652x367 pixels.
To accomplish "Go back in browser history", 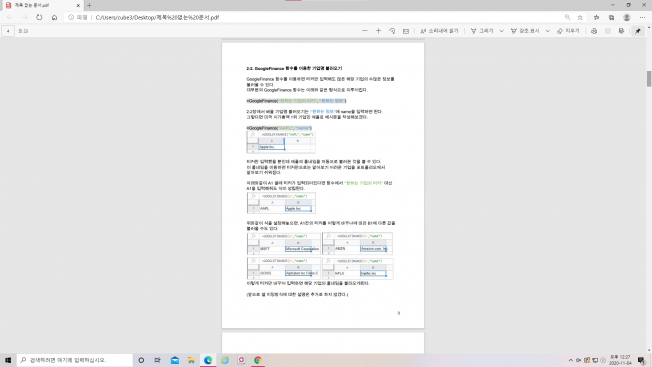I will [x=10, y=17].
